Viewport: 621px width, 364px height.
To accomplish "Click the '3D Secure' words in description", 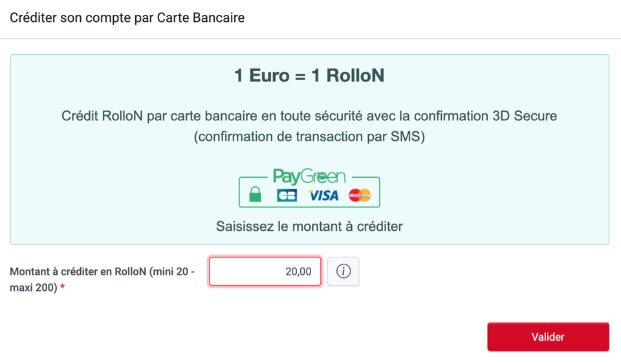I will [x=525, y=116].
